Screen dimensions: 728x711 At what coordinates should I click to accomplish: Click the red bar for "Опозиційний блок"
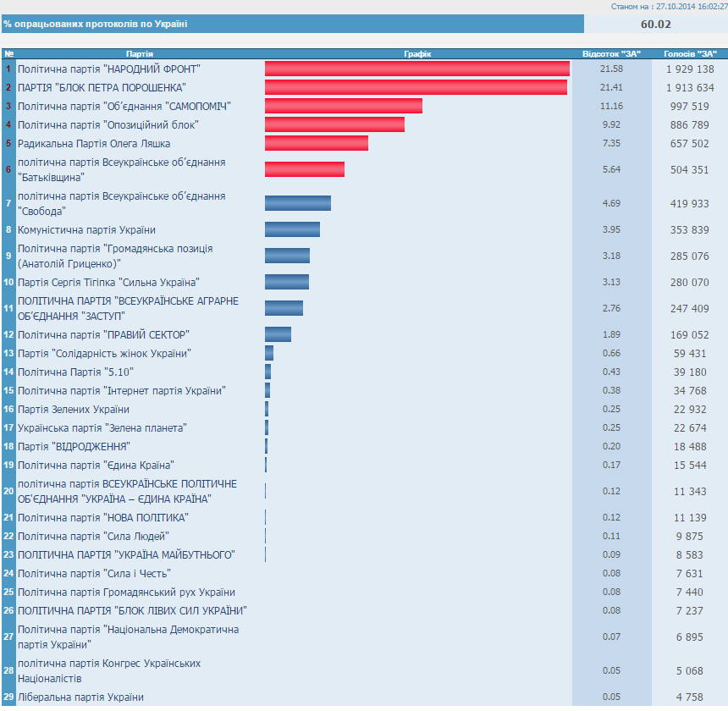[334, 124]
